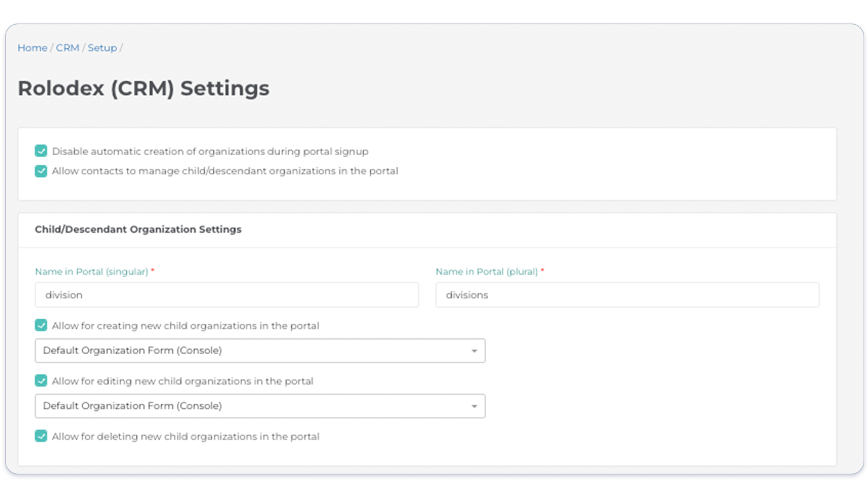Toggle Disable automatic creation of organizations checkbox
Image resolution: width=868 pixels, height=496 pixels.
[x=41, y=151]
